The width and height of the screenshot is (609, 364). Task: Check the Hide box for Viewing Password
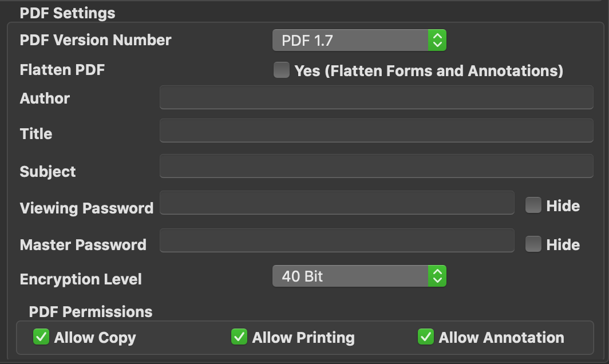point(533,205)
